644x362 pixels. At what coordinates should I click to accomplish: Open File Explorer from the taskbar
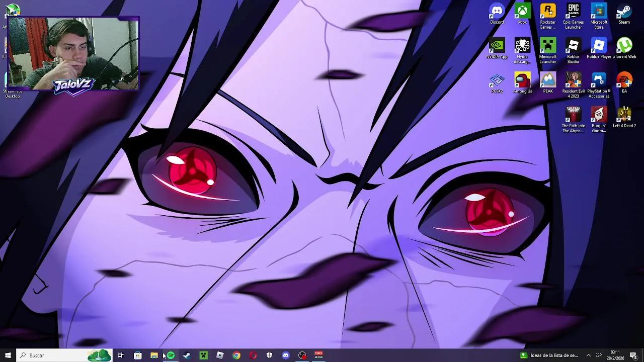tap(154, 355)
